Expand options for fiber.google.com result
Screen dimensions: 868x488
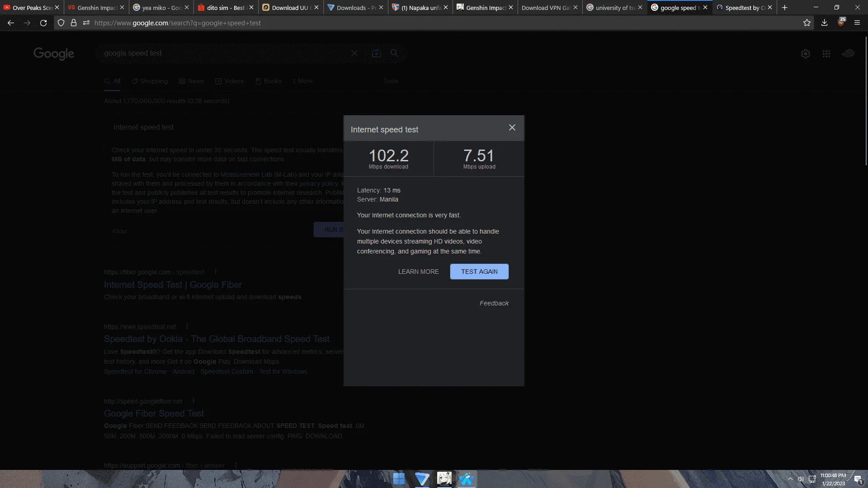216,272
